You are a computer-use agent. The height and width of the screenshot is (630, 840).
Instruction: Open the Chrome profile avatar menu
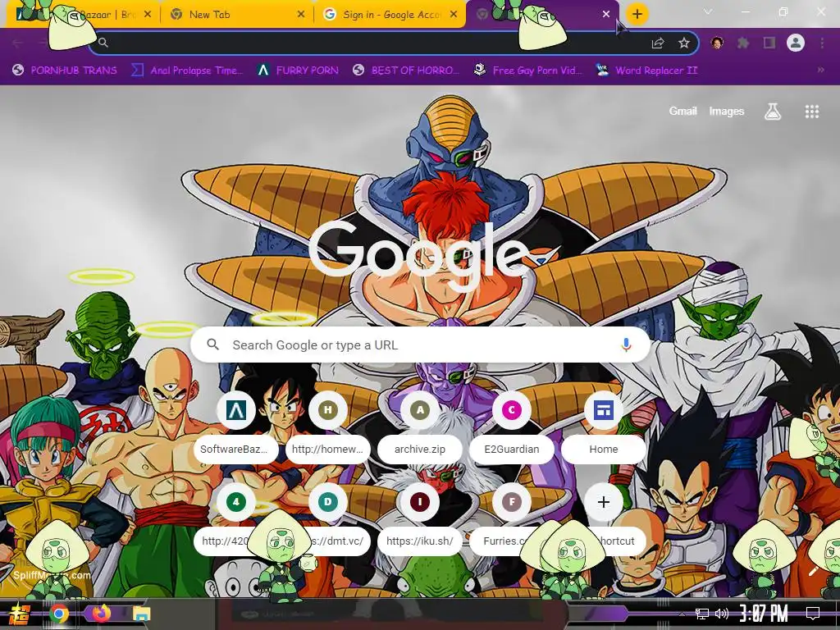point(796,43)
